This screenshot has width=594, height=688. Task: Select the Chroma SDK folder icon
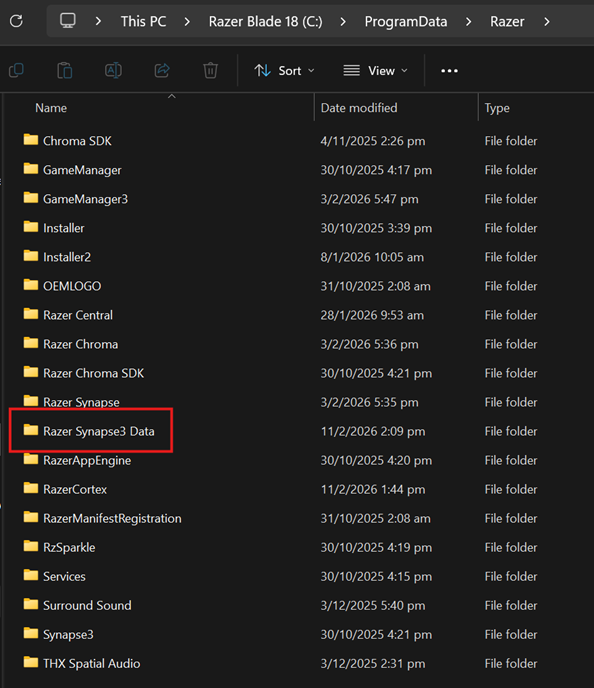pyautogui.click(x=31, y=140)
